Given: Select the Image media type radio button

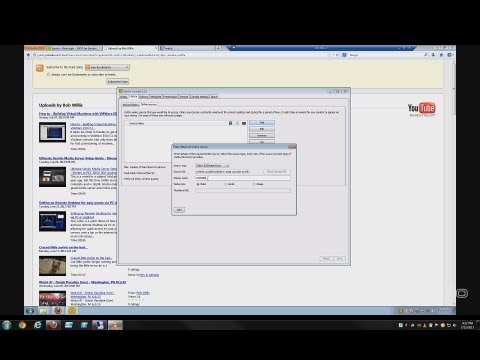Looking at the screenshot, I should click(254, 184).
